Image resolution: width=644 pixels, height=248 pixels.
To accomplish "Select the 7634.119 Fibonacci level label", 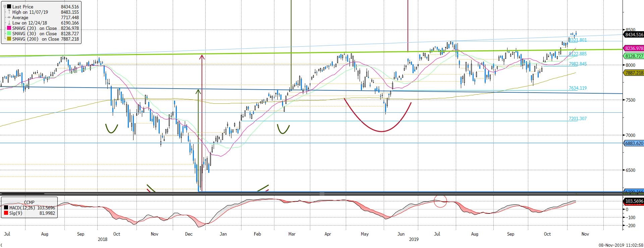I will (578, 88).
